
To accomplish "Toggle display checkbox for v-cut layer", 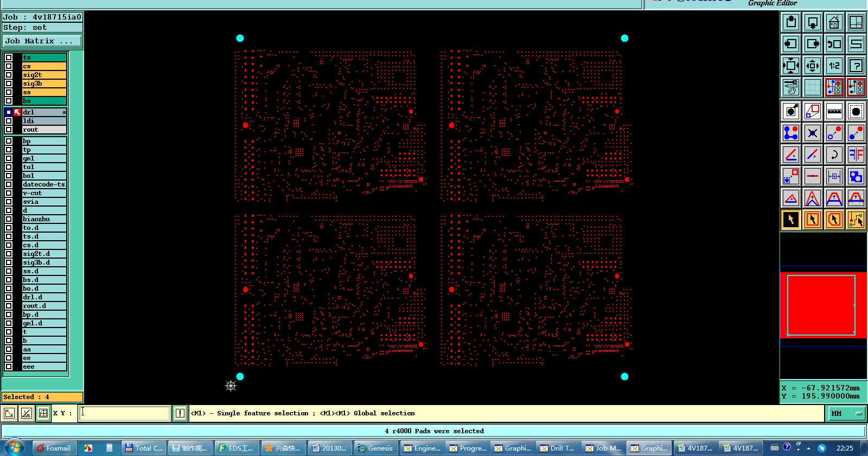I will pos(9,193).
